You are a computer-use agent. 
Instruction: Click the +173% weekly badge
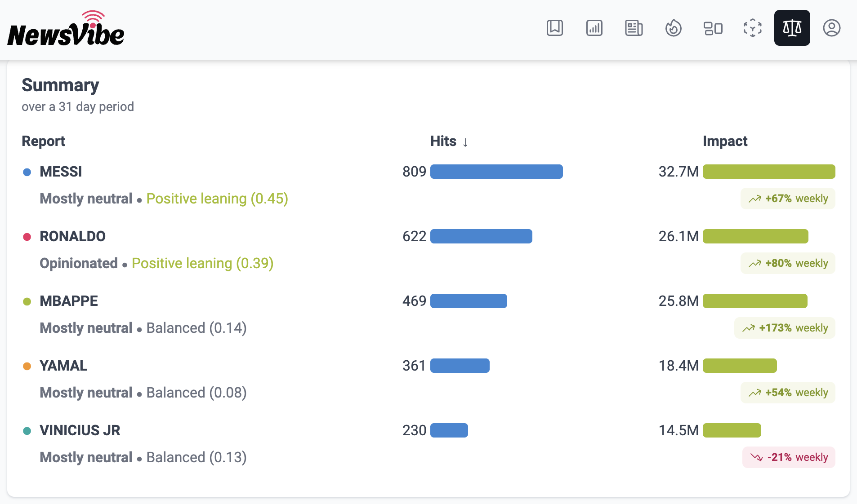785,328
